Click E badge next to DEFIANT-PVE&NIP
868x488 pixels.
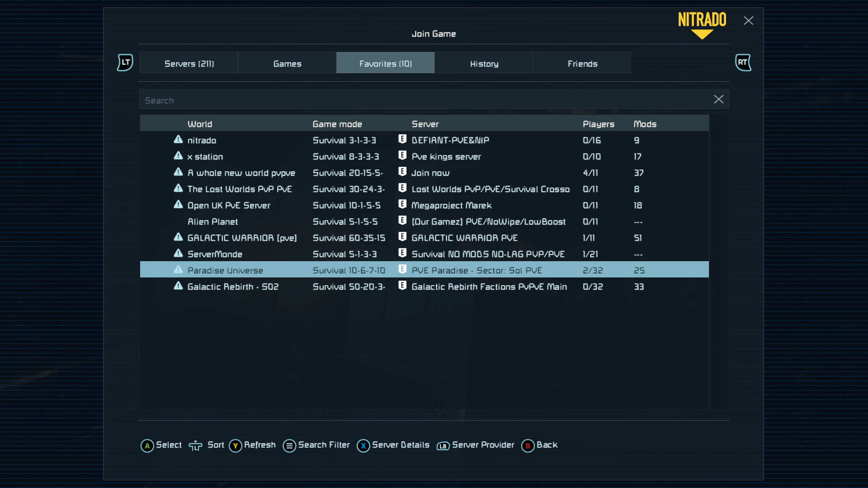[x=402, y=139]
